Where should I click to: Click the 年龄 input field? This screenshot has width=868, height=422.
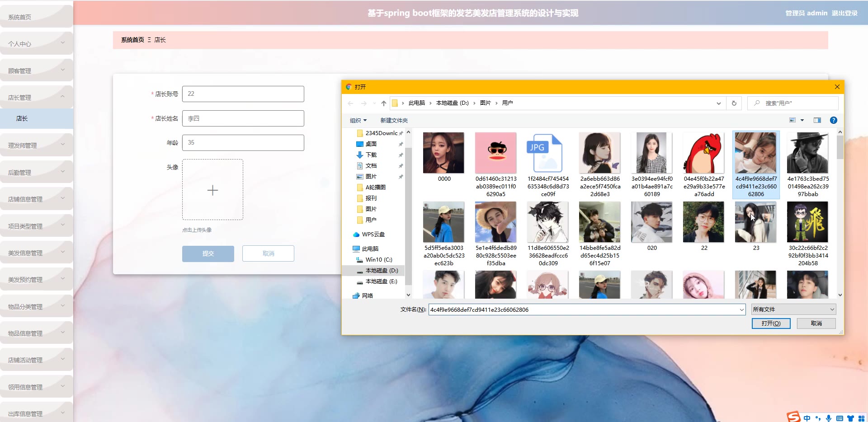pos(243,143)
